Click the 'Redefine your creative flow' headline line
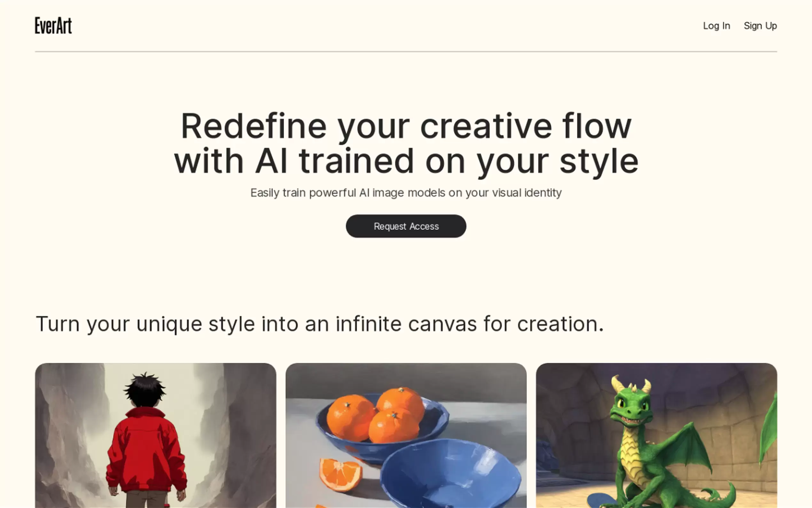This screenshot has height=508, width=812. click(406, 126)
